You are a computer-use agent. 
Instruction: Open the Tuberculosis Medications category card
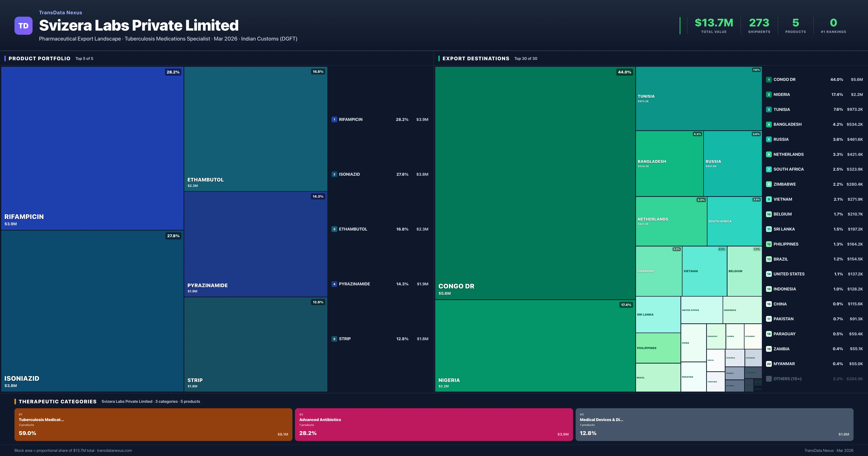pos(153,424)
